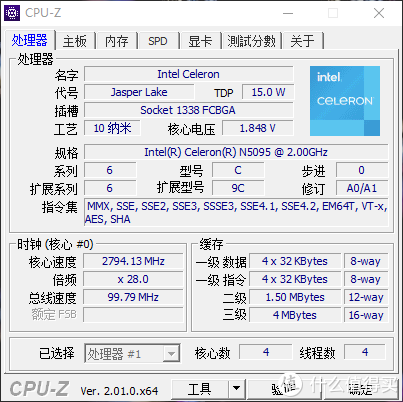Click the 验证 button
This screenshot has width=403, height=402.
[284, 389]
